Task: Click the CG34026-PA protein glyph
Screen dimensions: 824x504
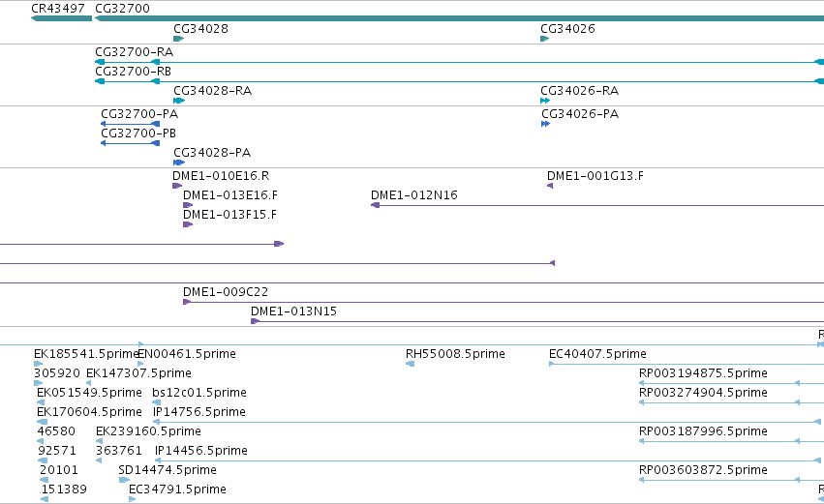Action: 545,124
